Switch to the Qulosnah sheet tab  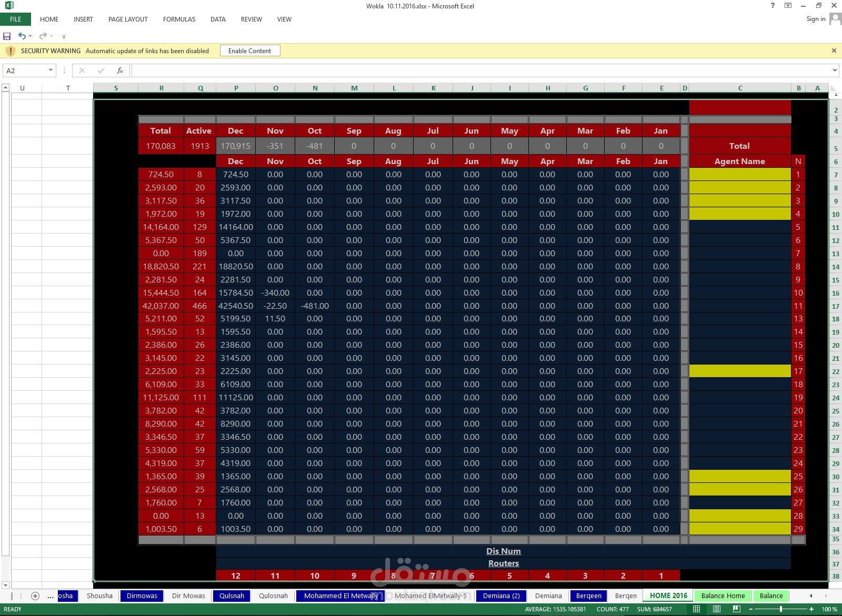(x=273, y=596)
